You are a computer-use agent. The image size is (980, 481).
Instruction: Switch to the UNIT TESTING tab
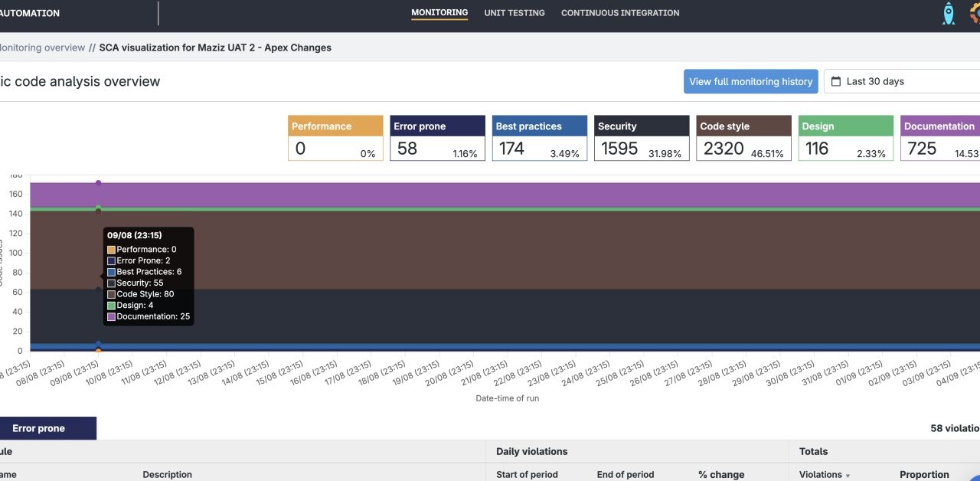[x=514, y=12]
